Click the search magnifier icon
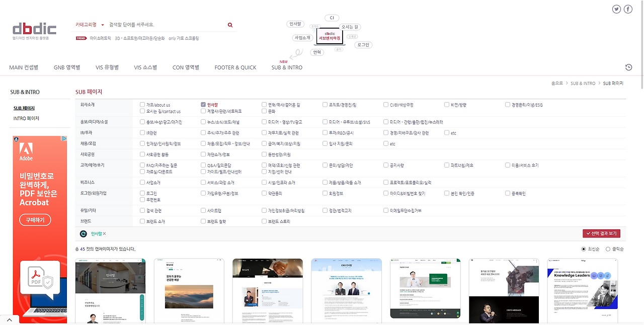The width and height of the screenshot is (644, 325). pyautogui.click(x=230, y=24)
